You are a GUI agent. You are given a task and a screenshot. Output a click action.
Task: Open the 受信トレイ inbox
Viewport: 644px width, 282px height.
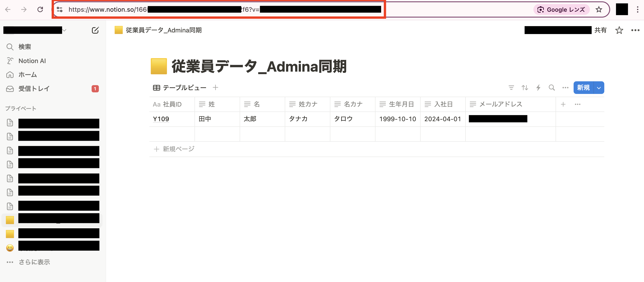[34, 88]
